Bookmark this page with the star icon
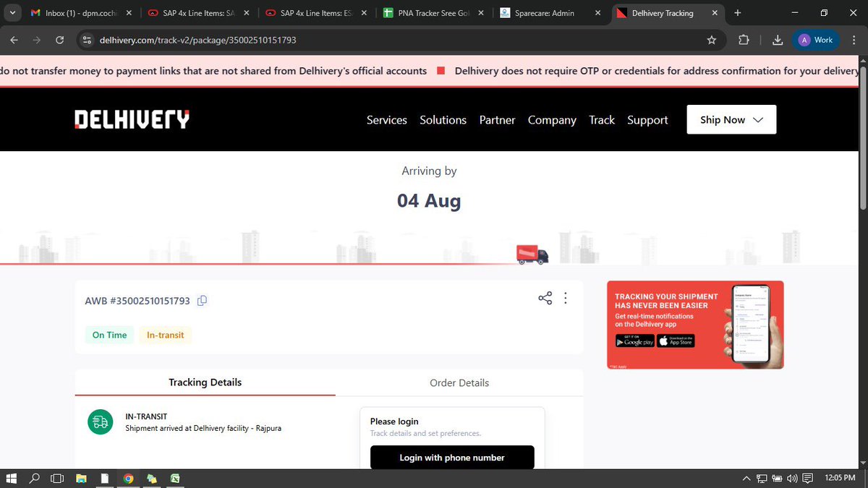This screenshot has height=488, width=868. pyautogui.click(x=712, y=40)
